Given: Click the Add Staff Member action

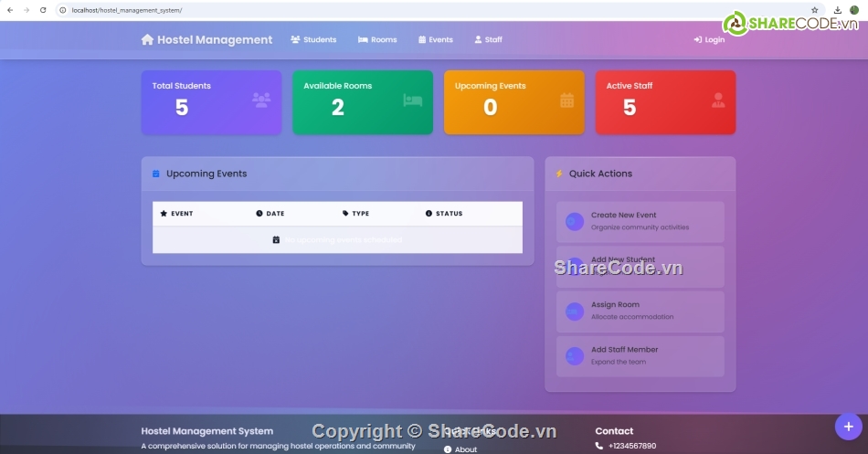Looking at the screenshot, I should pos(640,355).
